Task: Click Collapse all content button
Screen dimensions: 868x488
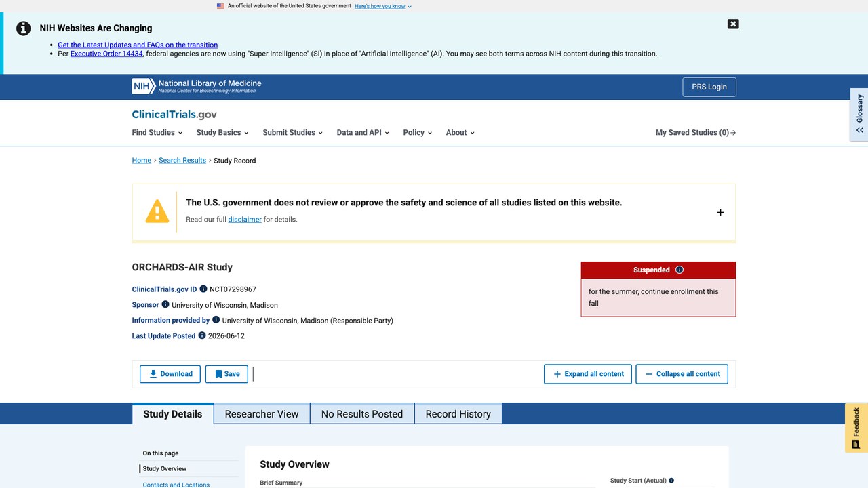Action: pyautogui.click(x=682, y=374)
